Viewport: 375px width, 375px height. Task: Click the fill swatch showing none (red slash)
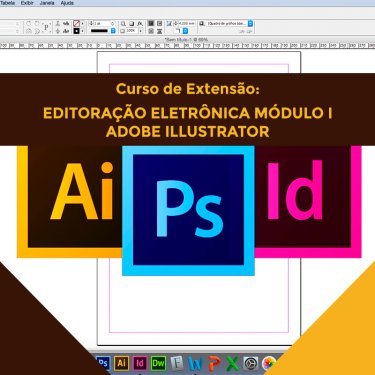click(x=76, y=24)
